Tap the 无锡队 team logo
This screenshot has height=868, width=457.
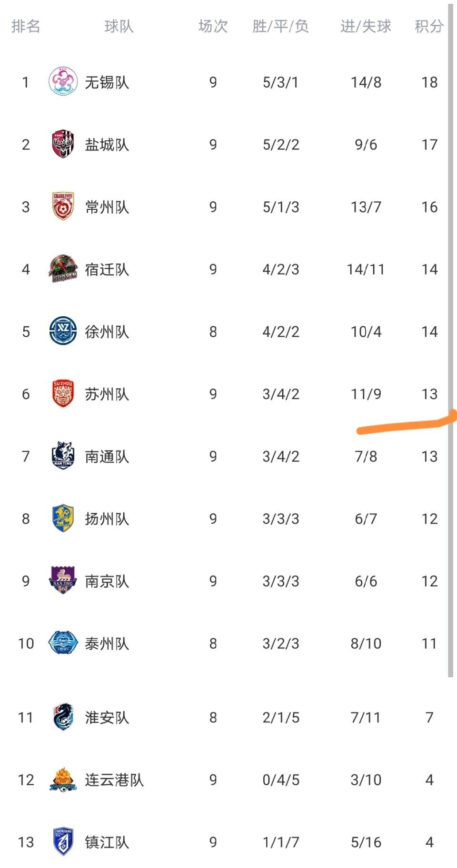[x=63, y=82]
